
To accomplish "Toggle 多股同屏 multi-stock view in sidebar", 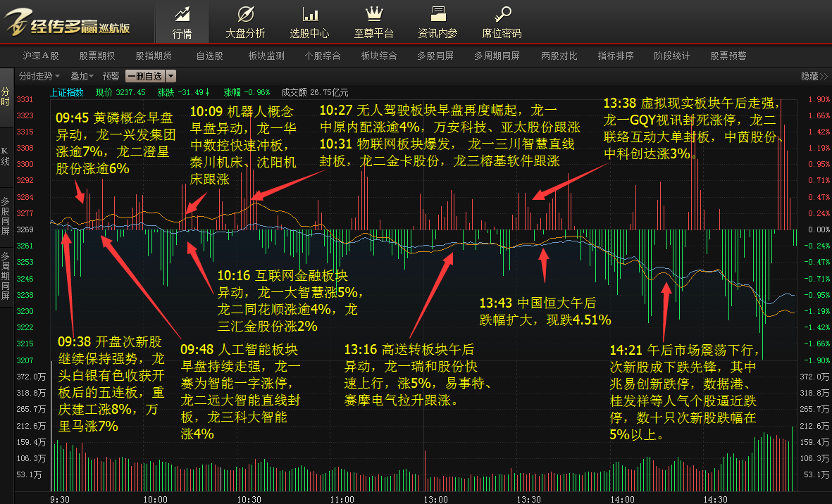I will click(6, 210).
